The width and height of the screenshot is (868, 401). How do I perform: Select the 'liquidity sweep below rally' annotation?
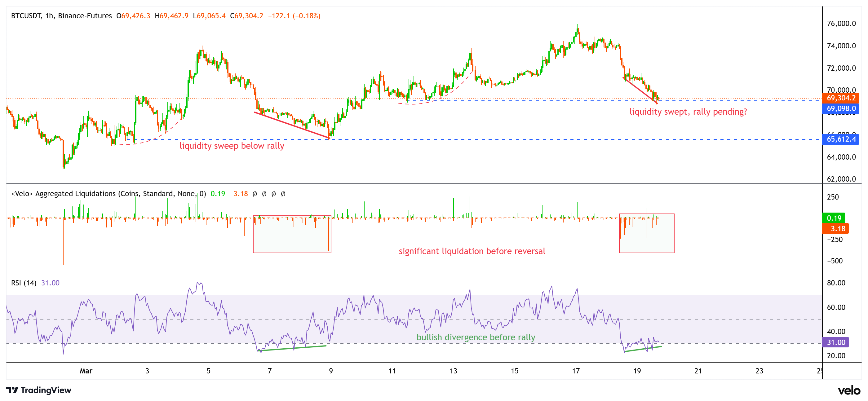(x=232, y=146)
